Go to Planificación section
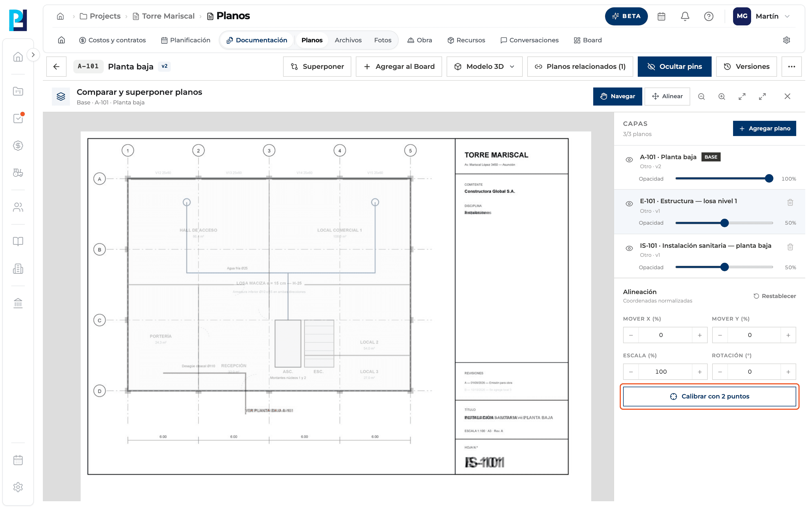812x508 pixels. [186, 40]
